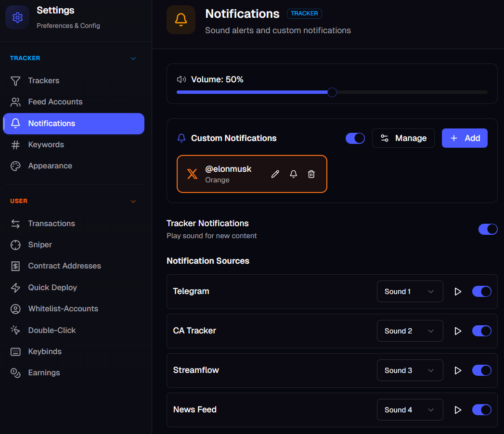The image size is (504, 434).
Task: Collapse the USER sidebar section
Action: click(x=133, y=202)
